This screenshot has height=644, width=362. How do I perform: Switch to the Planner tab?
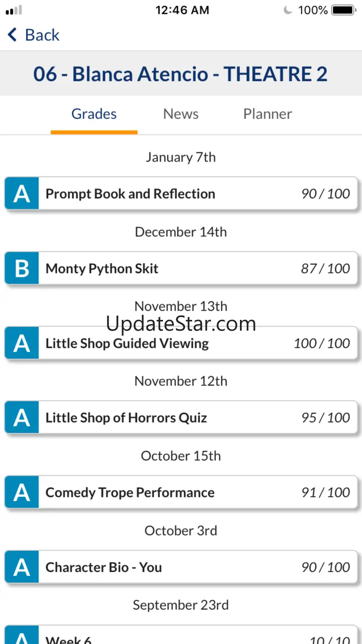click(267, 114)
